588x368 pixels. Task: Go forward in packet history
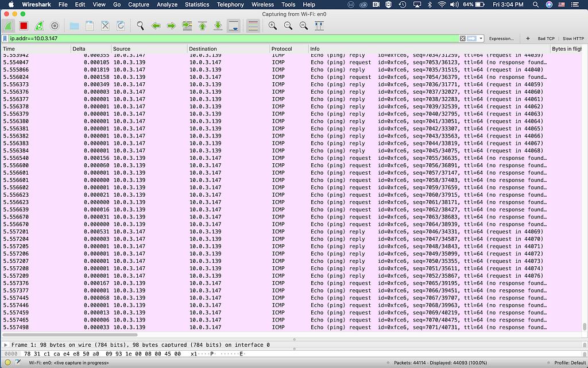tap(171, 26)
